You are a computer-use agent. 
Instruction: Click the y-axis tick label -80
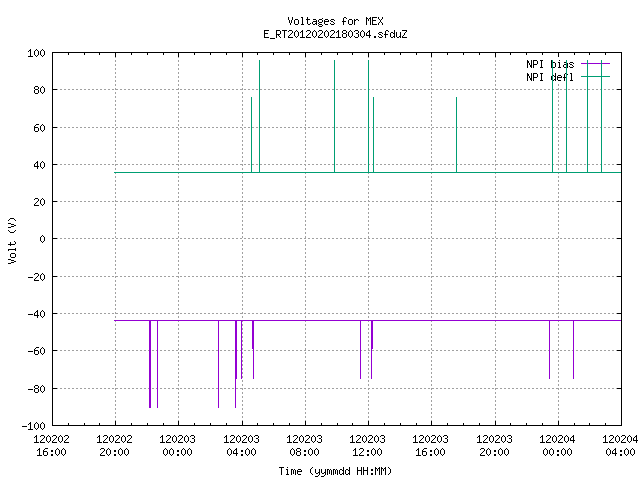(36, 389)
